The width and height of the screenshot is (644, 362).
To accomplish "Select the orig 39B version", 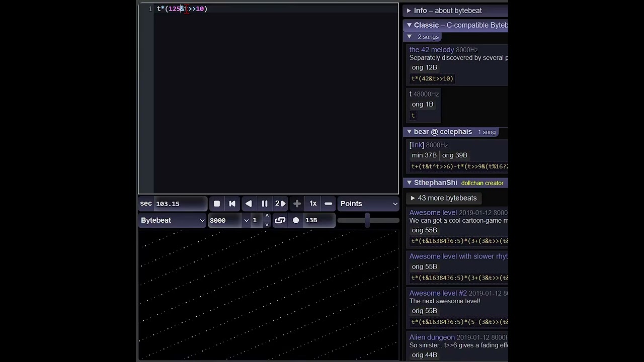I will pos(455,155).
